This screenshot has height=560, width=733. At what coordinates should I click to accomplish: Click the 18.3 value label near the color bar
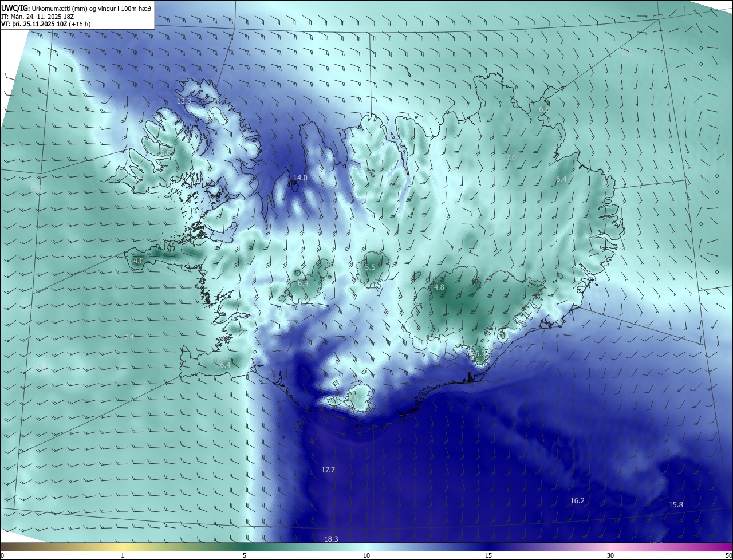[331, 539]
